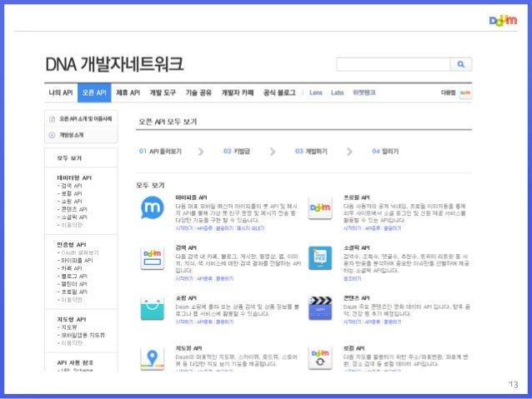Click the Lens link in navigation

316,92
